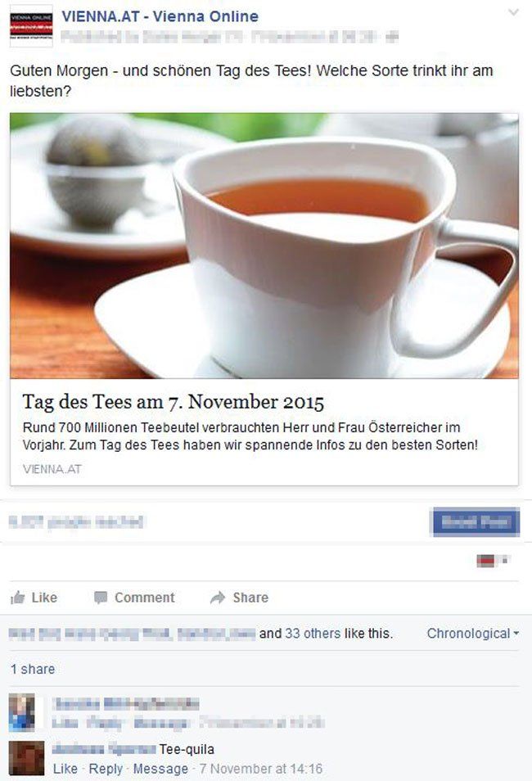The image size is (532, 781).
Task: Click the Vienna Online page logo thumbnail
Action: [x=31, y=26]
